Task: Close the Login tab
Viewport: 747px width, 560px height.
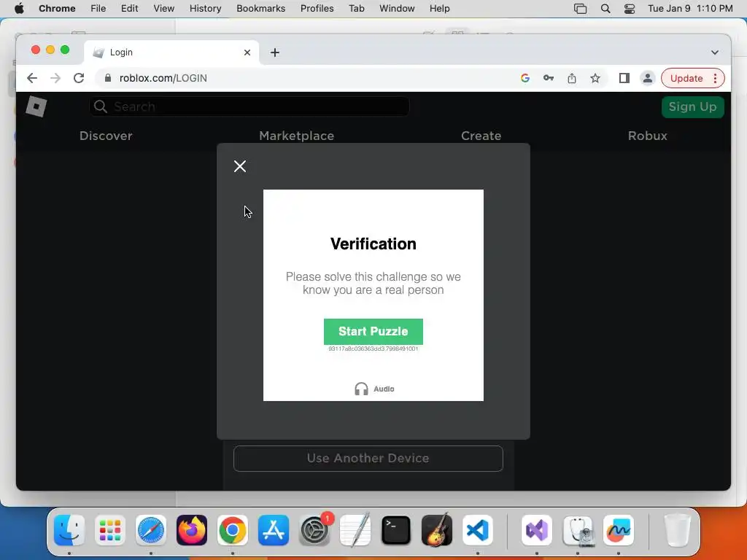Action: (x=247, y=52)
